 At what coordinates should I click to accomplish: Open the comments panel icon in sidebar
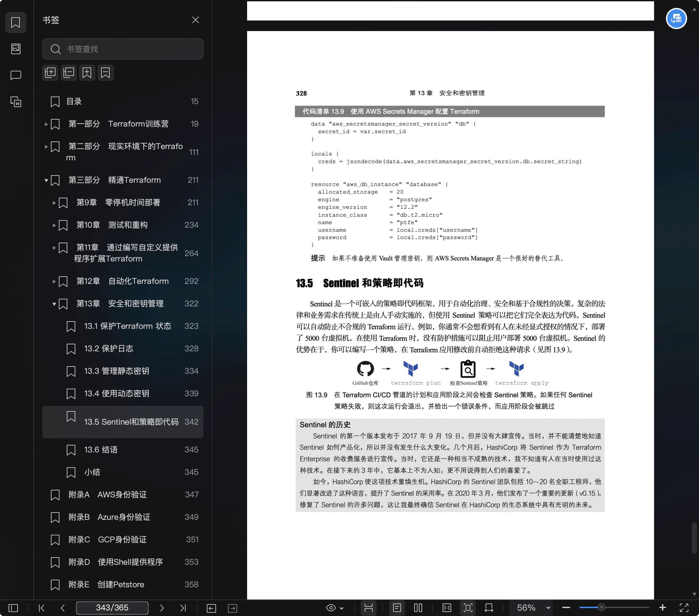[x=16, y=75]
